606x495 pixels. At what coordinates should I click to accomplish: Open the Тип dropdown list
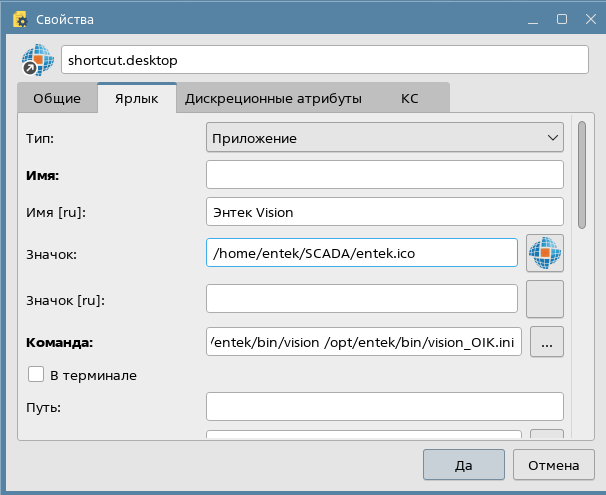[x=384, y=137]
